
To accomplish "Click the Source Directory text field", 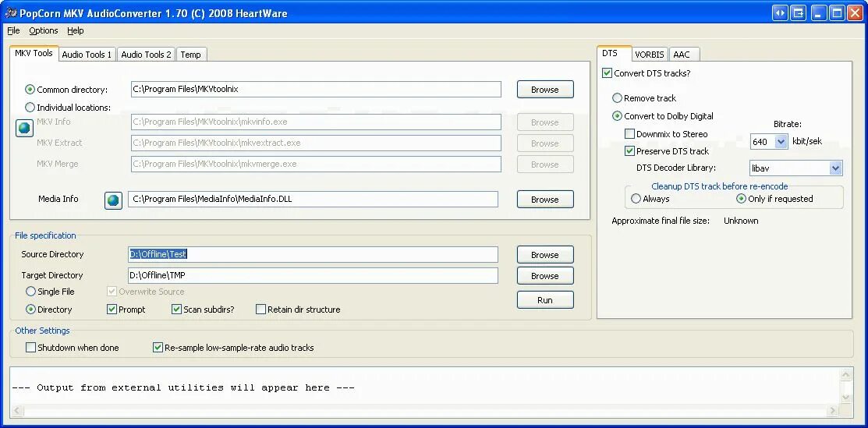I will click(313, 255).
